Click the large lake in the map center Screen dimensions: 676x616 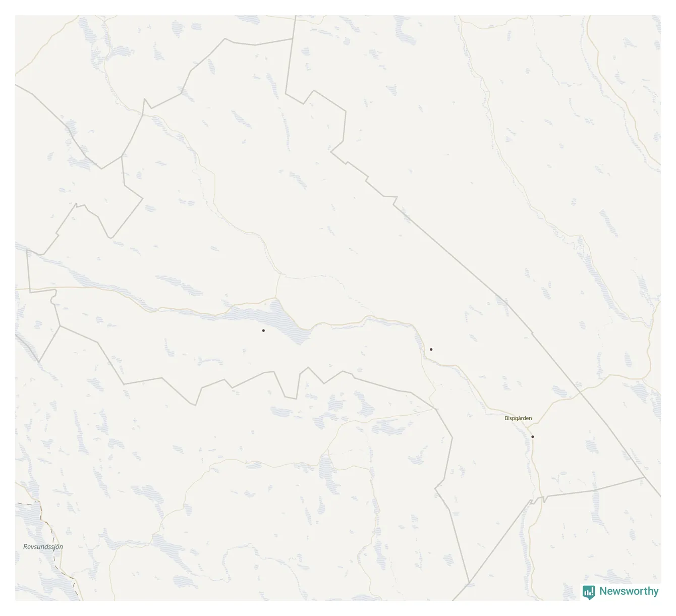click(283, 320)
